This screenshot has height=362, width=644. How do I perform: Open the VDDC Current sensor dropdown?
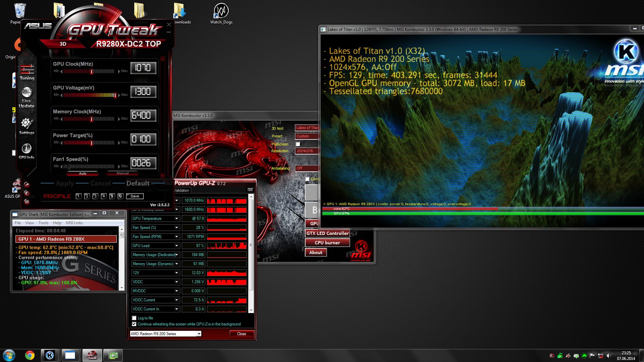[x=177, y=300]
